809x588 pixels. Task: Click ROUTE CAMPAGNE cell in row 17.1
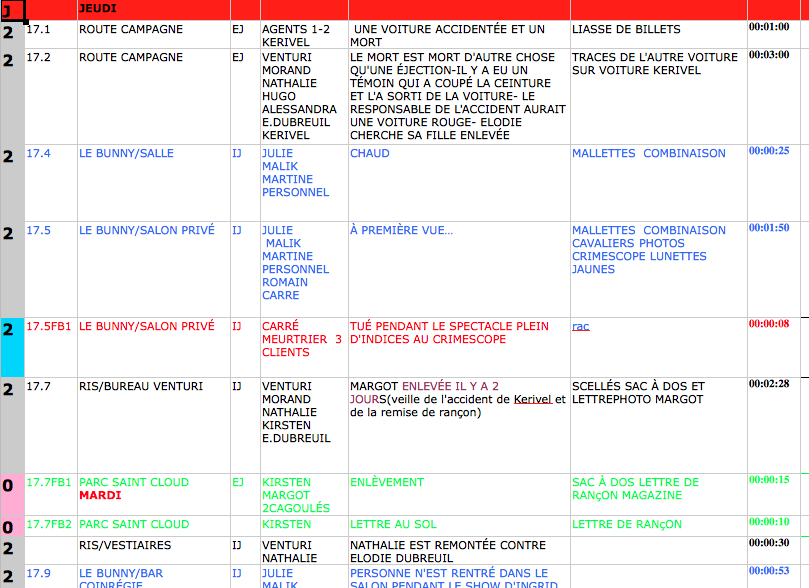(154, 35)
